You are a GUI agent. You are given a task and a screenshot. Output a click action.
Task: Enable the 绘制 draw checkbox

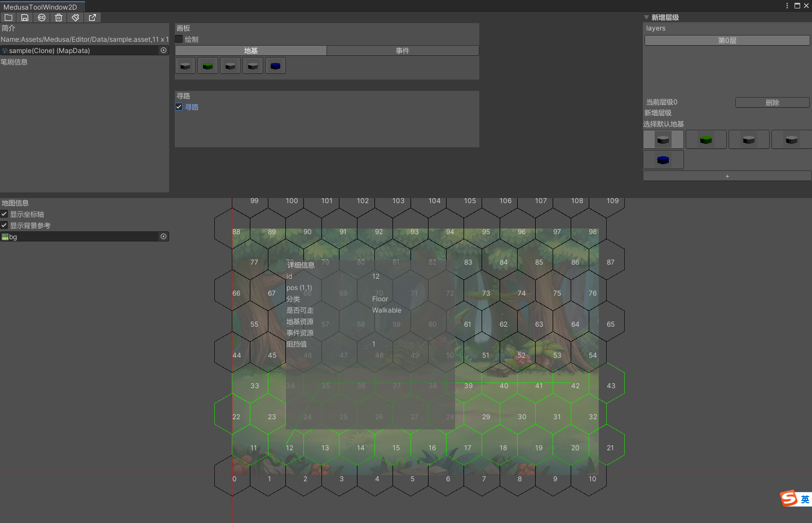(x=179, y=39)
